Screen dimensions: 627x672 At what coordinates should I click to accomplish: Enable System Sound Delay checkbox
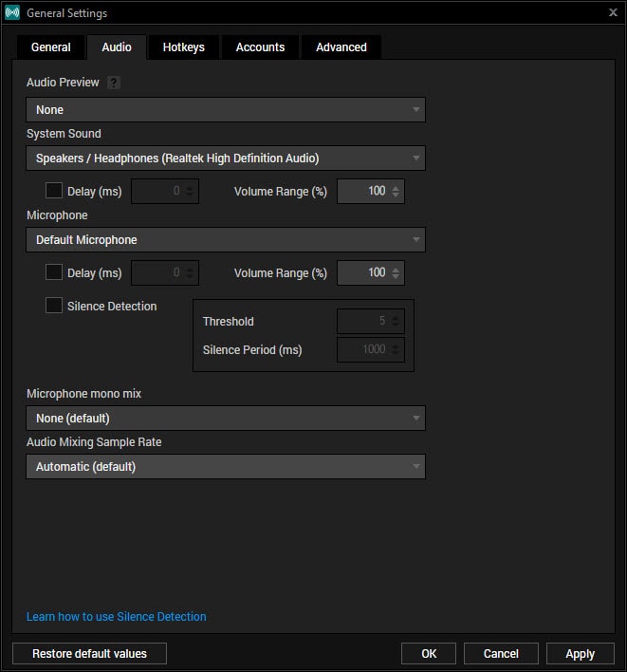[54, 191]
